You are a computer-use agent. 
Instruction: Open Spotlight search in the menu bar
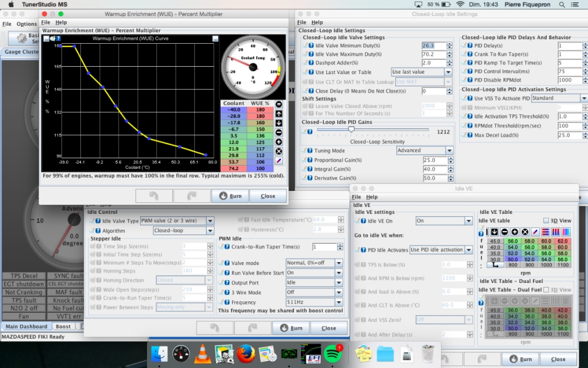pyautogui.click(x=562, y=5)
